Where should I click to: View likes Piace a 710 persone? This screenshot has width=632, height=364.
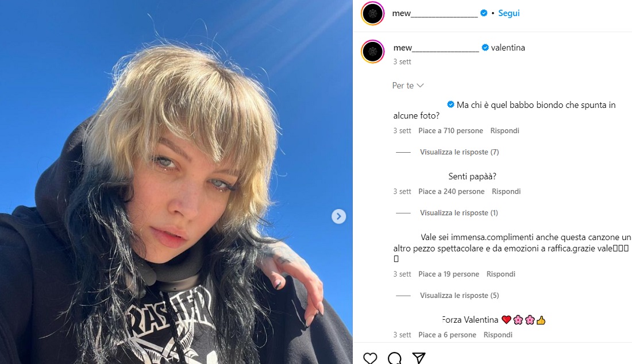[x=450, y=130]
